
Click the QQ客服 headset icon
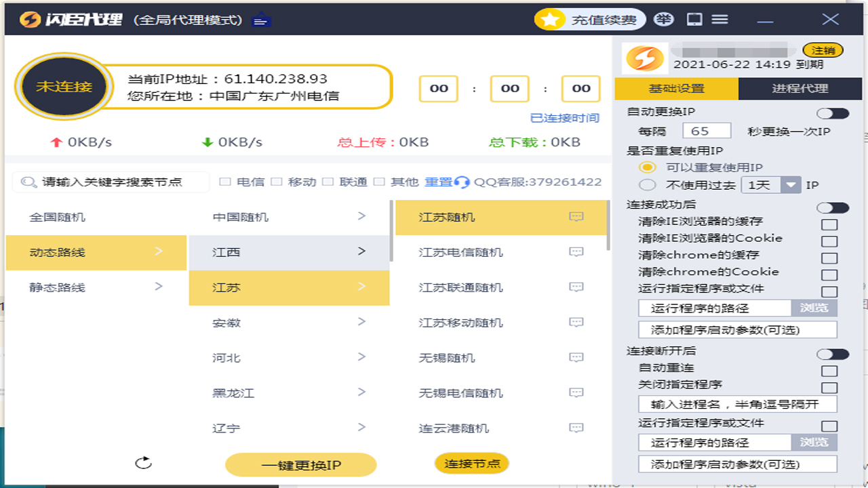(462, 182)
